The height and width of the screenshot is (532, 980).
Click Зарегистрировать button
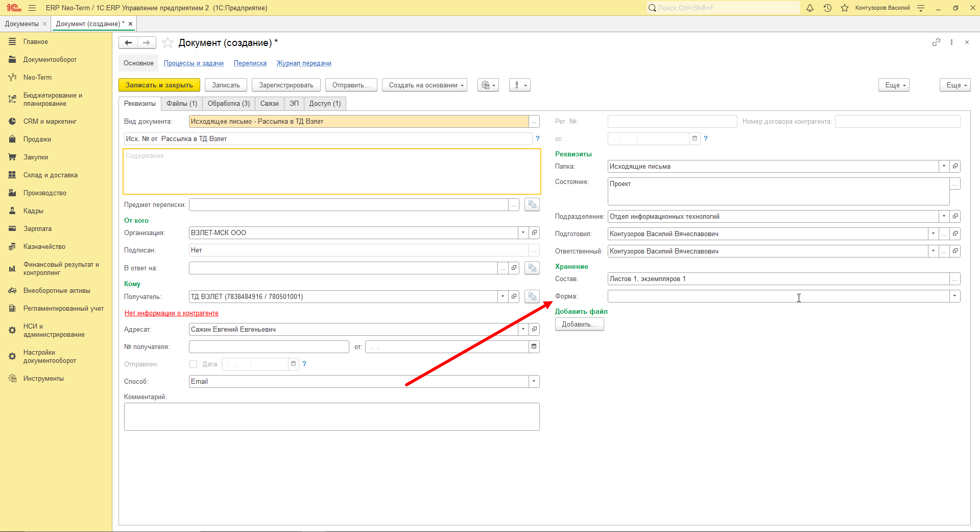[286, 85]
